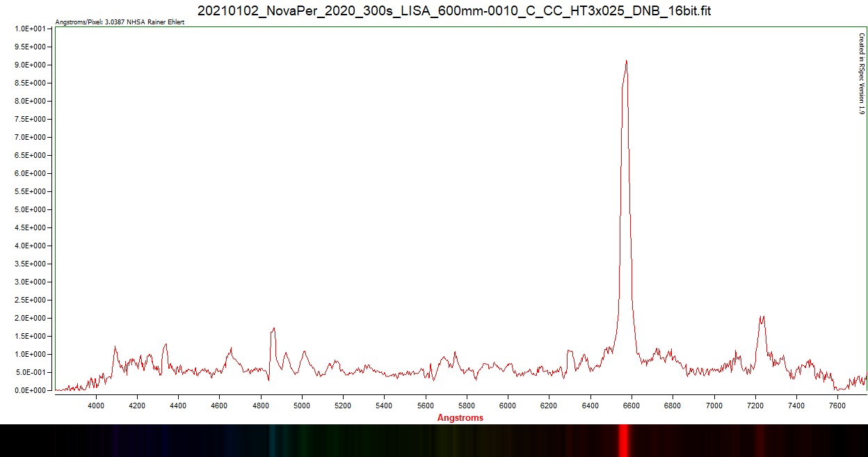The width and height of the screenshot is (868, 457).
Task: Click the faint red band at the strip's right
Action: pyautogui.click(x=761, y=440)
